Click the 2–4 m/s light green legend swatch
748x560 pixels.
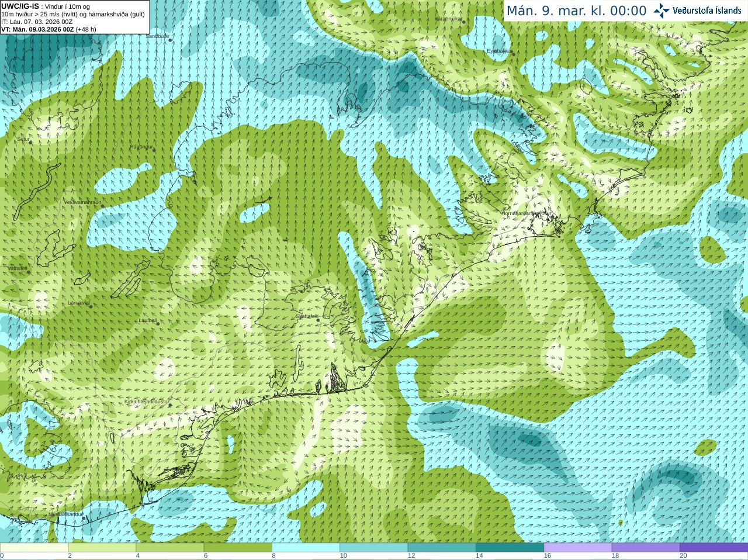pos(102,548)
